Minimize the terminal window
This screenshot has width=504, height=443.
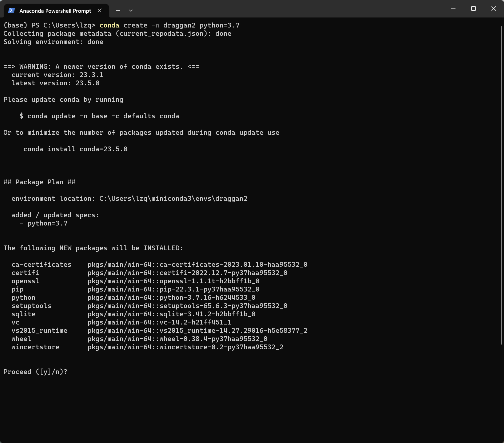(x=453, y=8)
